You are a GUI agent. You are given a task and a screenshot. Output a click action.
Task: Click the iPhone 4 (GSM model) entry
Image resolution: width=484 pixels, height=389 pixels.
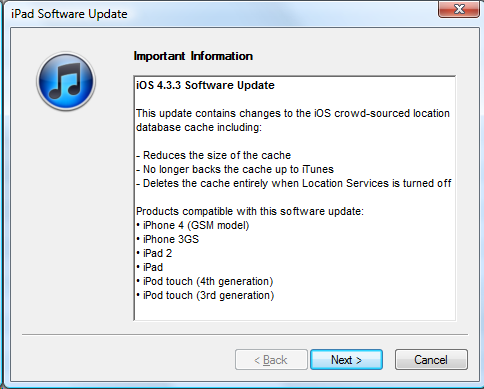click(193, 225)
